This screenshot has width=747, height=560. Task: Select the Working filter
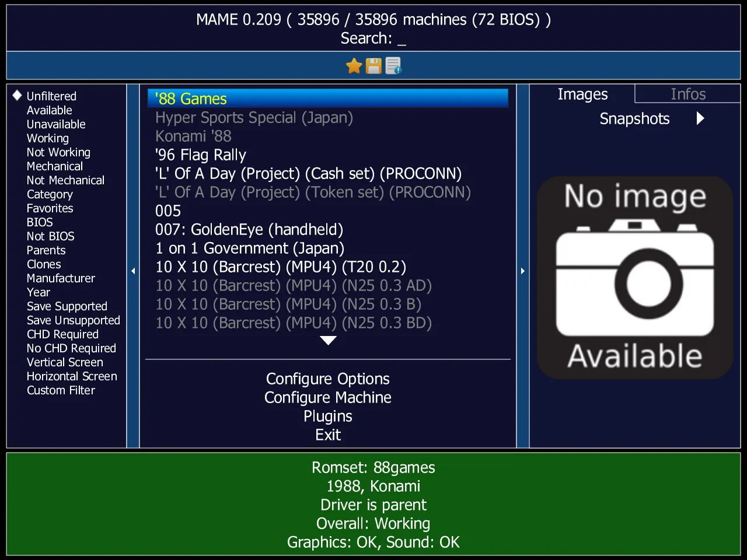47,138
